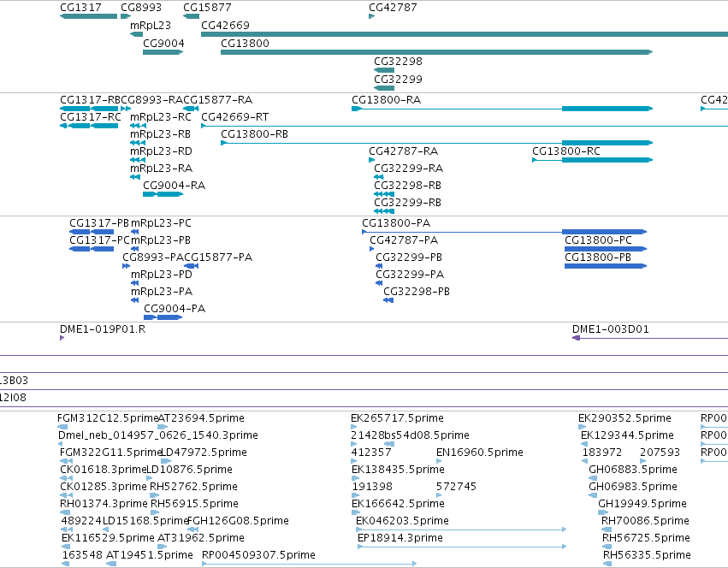Open protein CG13800-PA
This screenshot has width=728, height=568.
(x=396, y=223)
